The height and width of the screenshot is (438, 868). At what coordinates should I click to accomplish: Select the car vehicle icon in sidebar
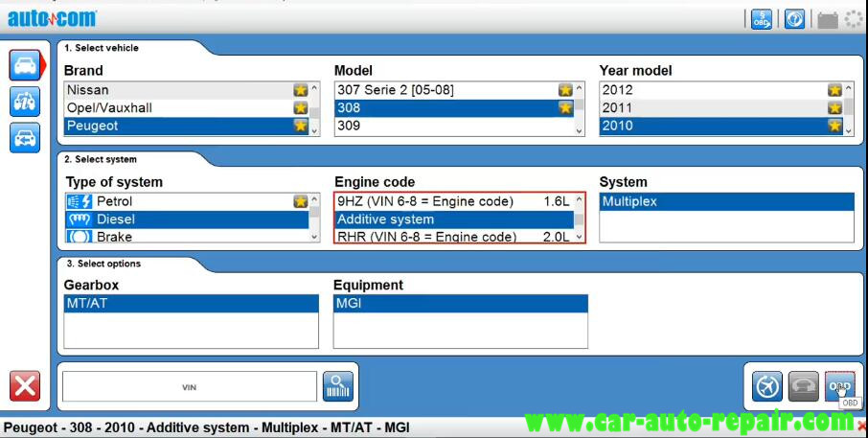coord(25,65)
